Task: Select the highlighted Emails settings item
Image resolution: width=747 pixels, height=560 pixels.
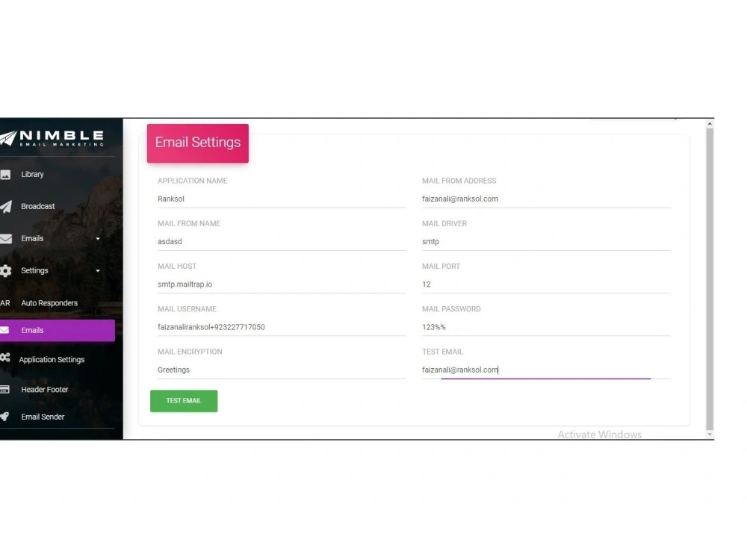Action: coord(58,330)
